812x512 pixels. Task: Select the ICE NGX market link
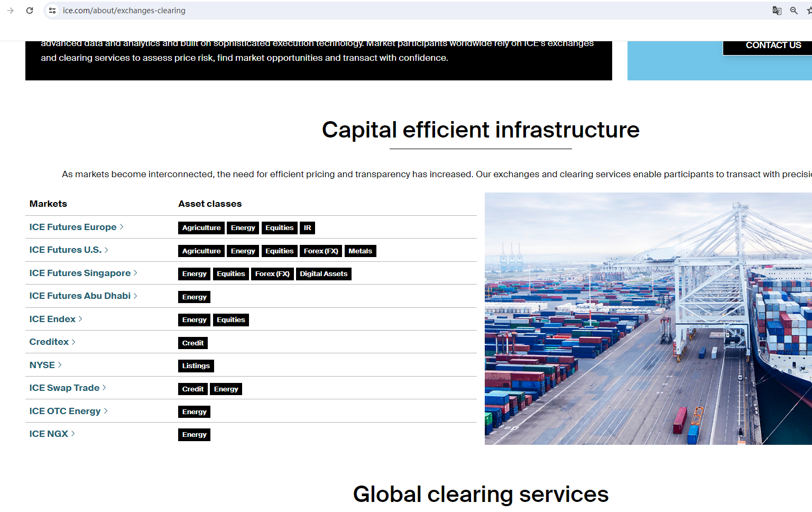[49, 434]
